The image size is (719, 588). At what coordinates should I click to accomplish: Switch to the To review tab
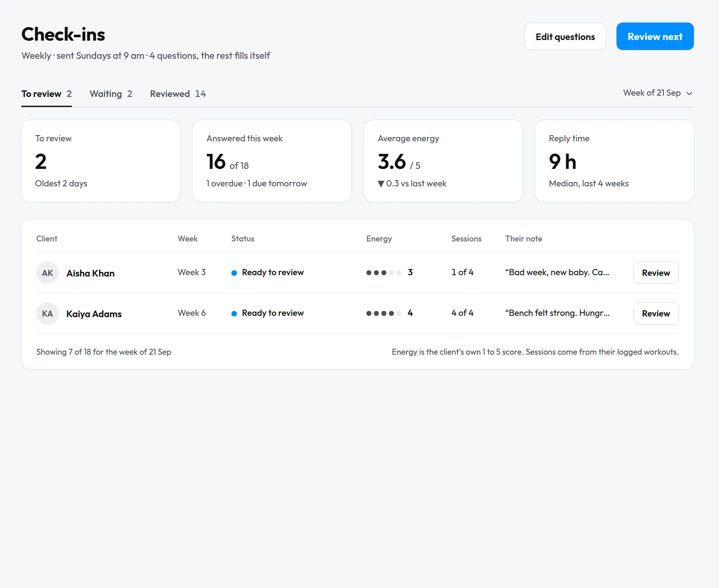click(x=46, y=94)
